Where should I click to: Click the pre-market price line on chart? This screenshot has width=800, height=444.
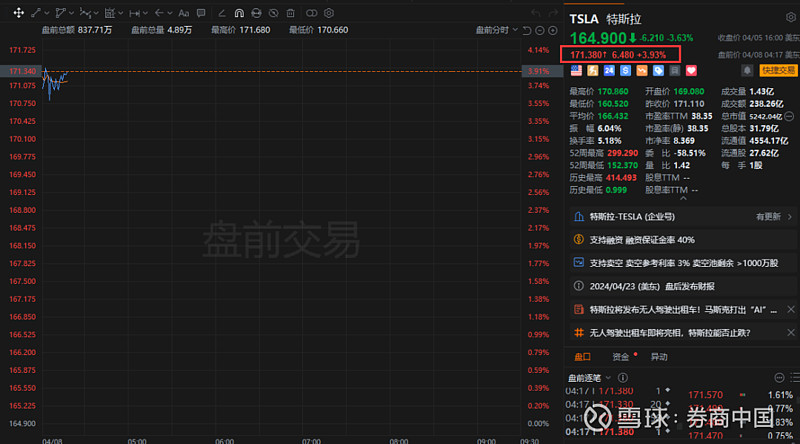[x=296, y=71]
